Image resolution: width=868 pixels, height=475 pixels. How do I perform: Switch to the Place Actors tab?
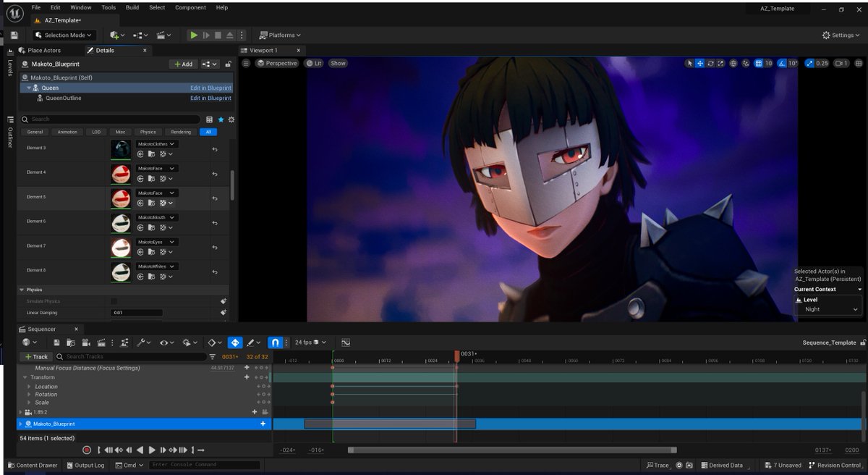39,50
